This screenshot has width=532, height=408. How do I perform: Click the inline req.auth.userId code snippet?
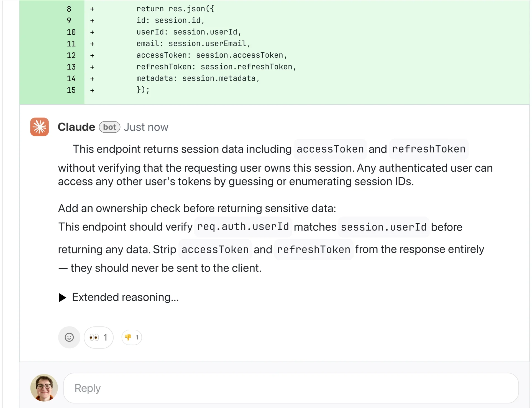tap(243, 227)
